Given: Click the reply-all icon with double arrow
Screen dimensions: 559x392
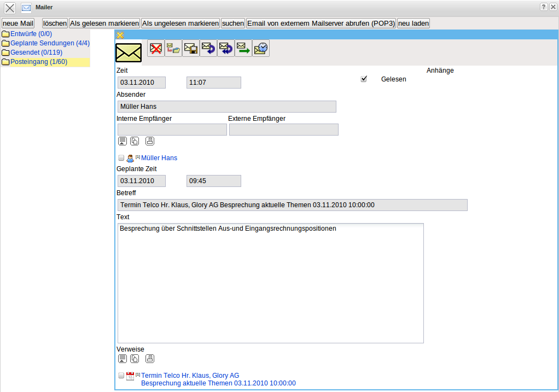Looking at the screenshot, I should [x=226, y=48].
